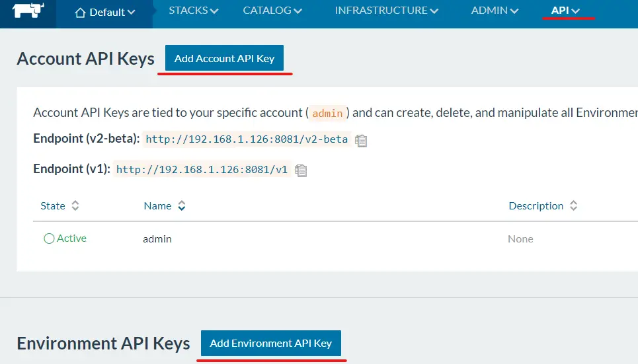
Task: Click the v2-beta endpoint URL
Action: tap(247, 139)
